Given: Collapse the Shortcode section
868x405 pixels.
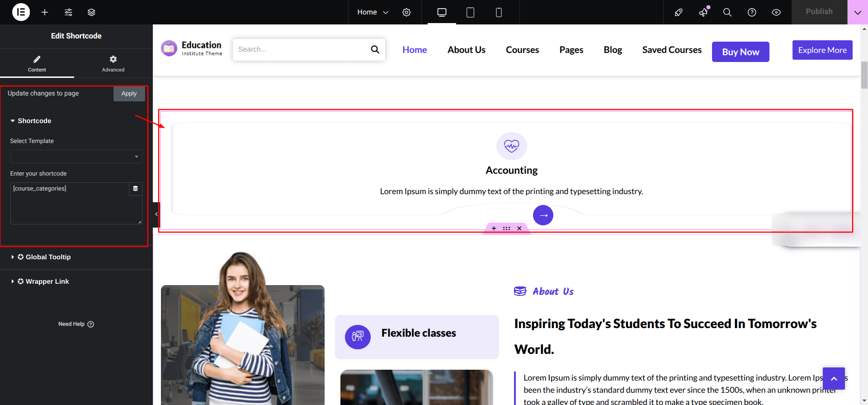Looking at the screenshot, I should [31, 121].
